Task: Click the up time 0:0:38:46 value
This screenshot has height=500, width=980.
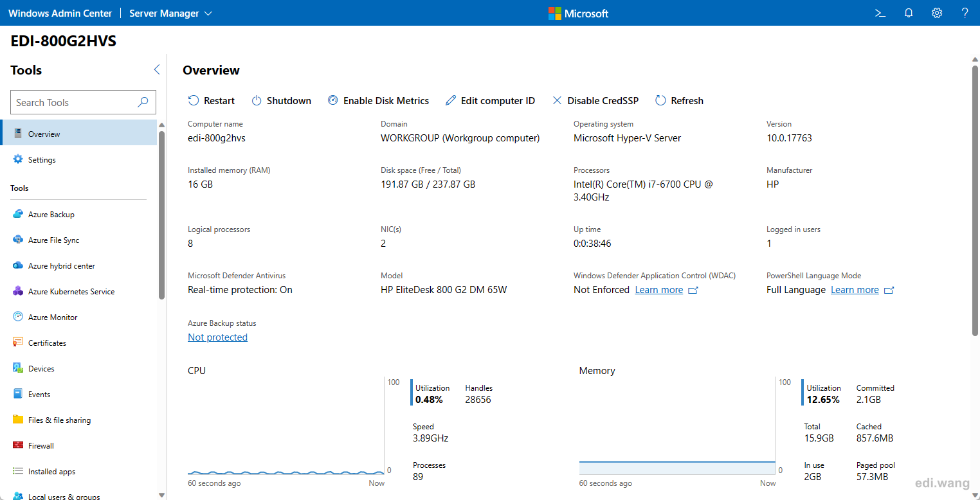Action: 592,244
